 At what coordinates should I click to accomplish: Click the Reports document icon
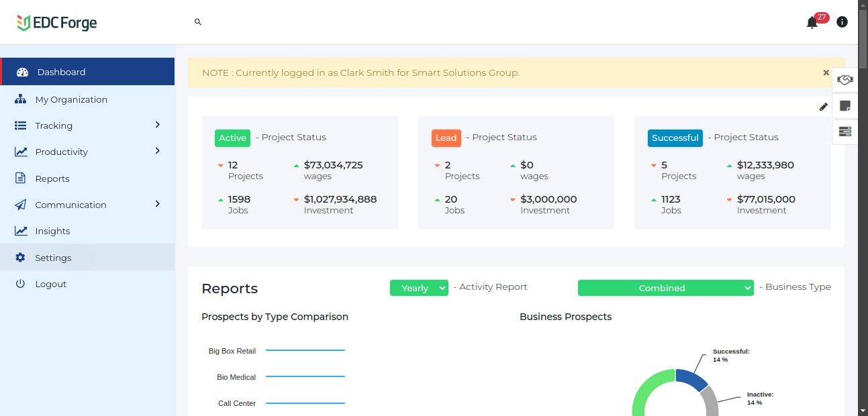pos(21,178)
